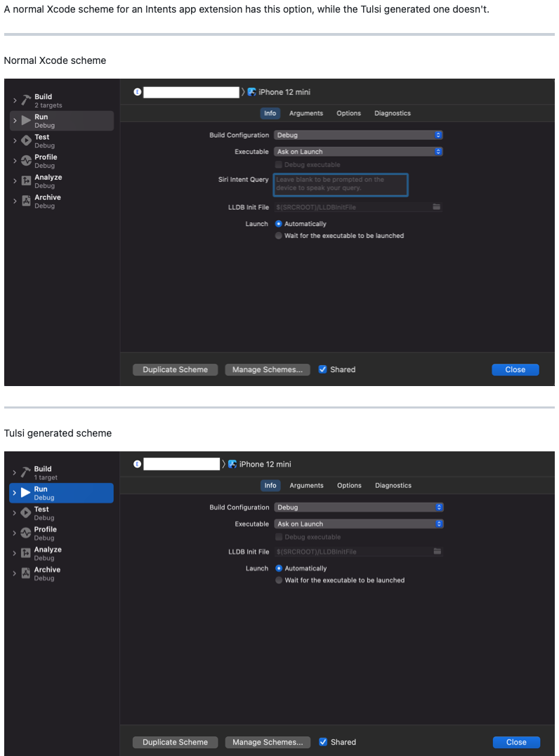Click LLDB Init File field in Tulsi scheme

click(358, 551)
